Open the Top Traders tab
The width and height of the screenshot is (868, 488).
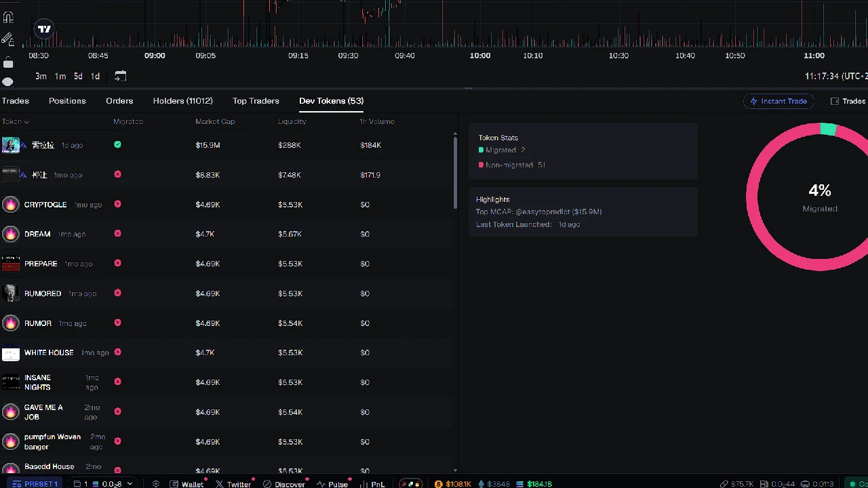[x=256, y=101]
